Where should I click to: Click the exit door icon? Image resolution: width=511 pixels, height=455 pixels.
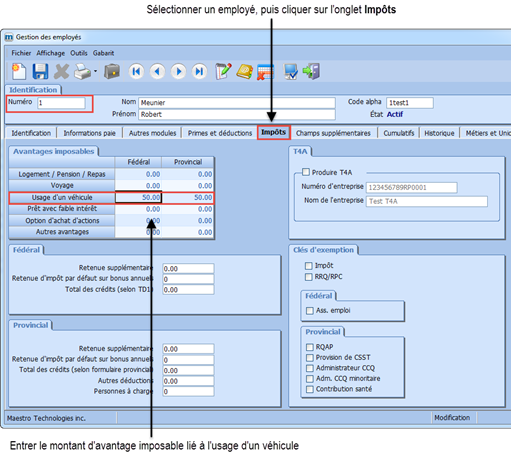tap(311, 71)
